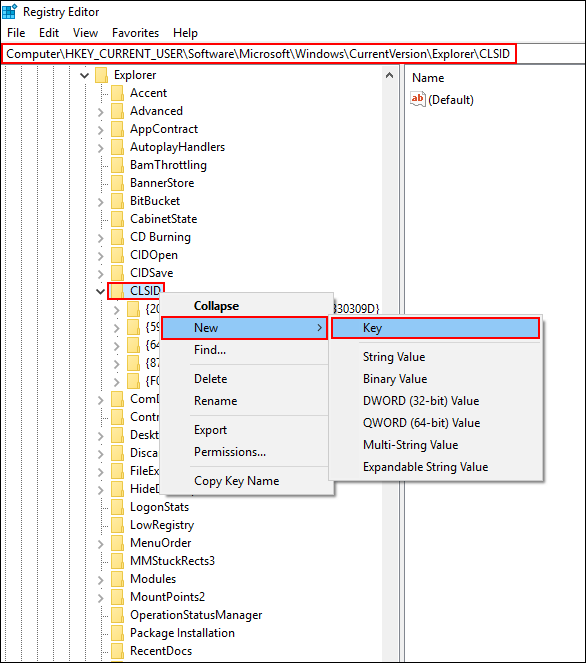Open the Help menu

(x=185, y=33)
